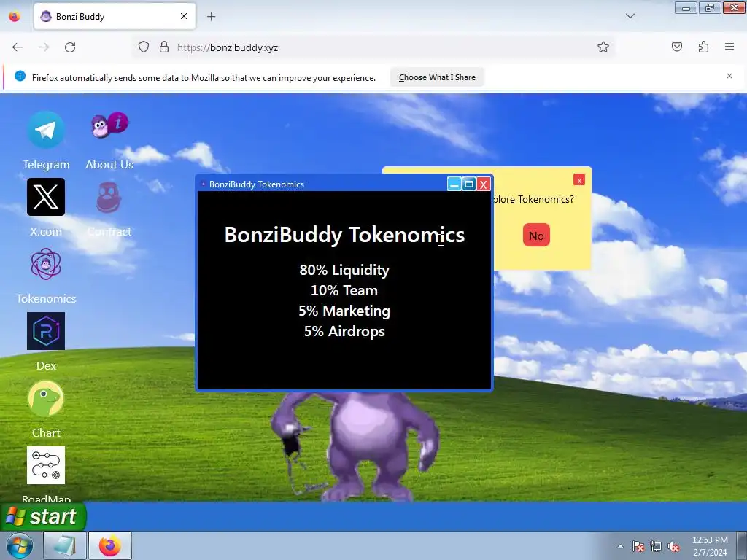Open the Firefox application menu
This screenshot has width=747, height=560.
coord(729,47)
